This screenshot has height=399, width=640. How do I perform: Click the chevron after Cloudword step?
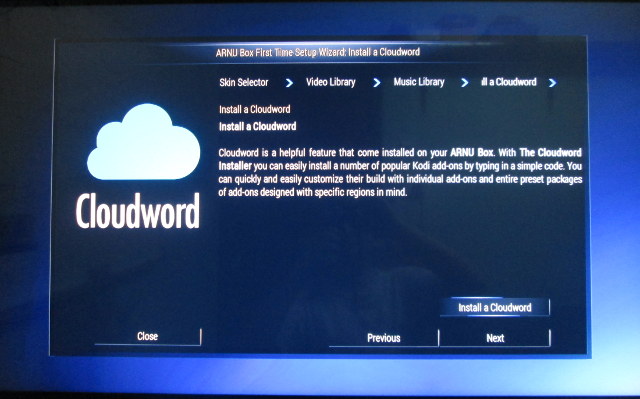pyautogui.click(x=552, y=83)
